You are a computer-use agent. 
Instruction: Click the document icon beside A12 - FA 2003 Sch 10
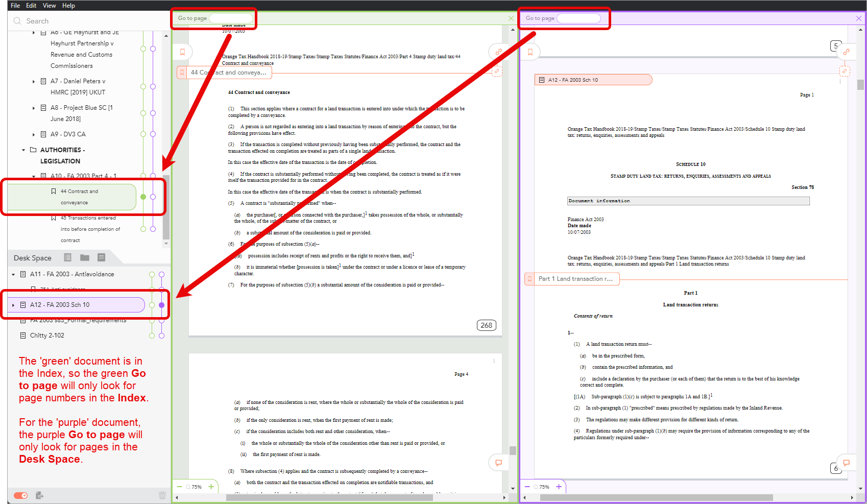pyautogui.click(x=23, y=305)
